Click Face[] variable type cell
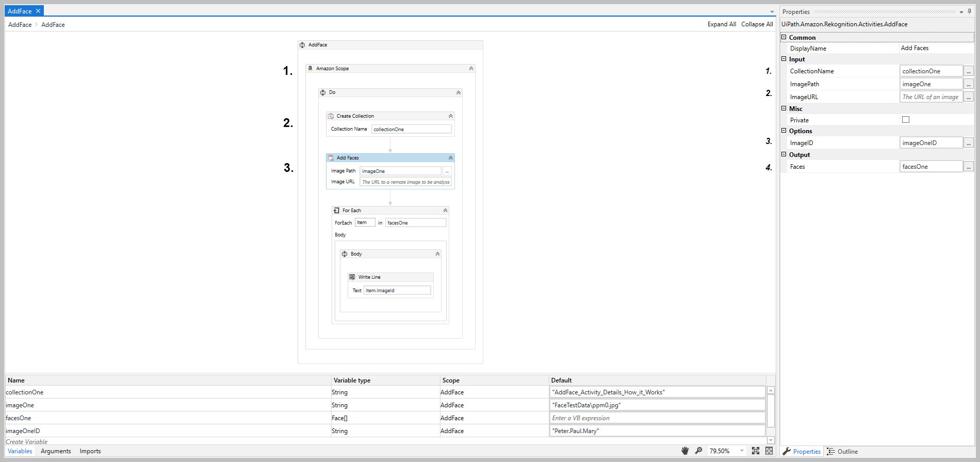The image size is (980, 462). click(x=385, y=418)
